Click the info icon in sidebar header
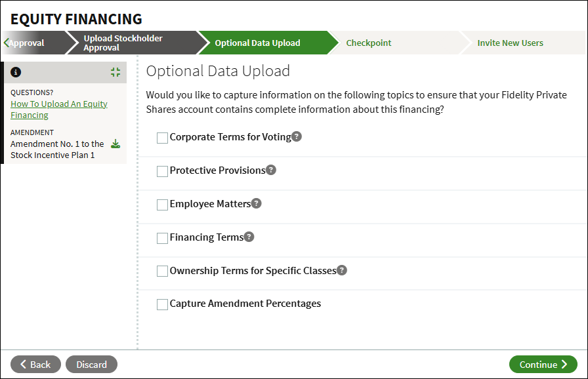588x379 pixels. click(16, 72)
